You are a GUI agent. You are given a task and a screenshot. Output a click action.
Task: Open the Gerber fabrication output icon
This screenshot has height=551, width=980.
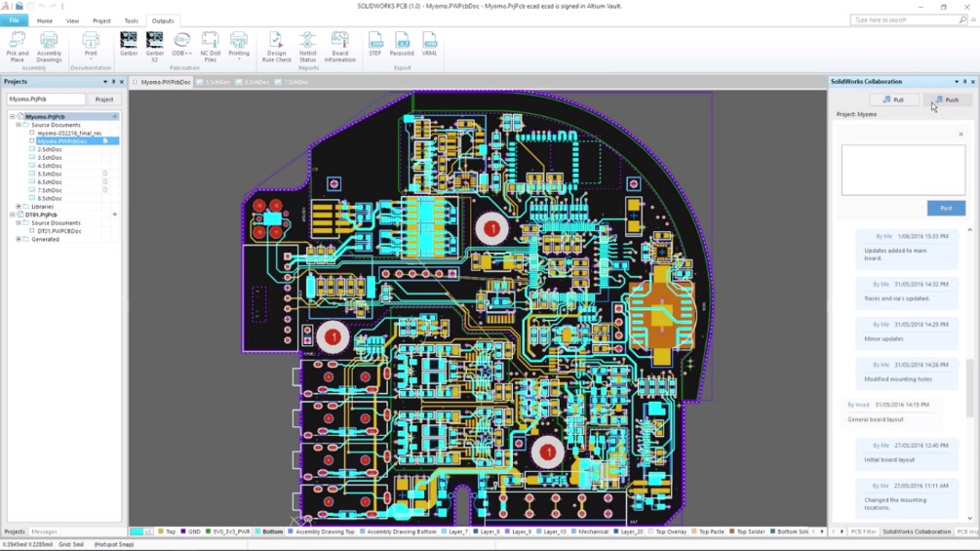point(129,44)
